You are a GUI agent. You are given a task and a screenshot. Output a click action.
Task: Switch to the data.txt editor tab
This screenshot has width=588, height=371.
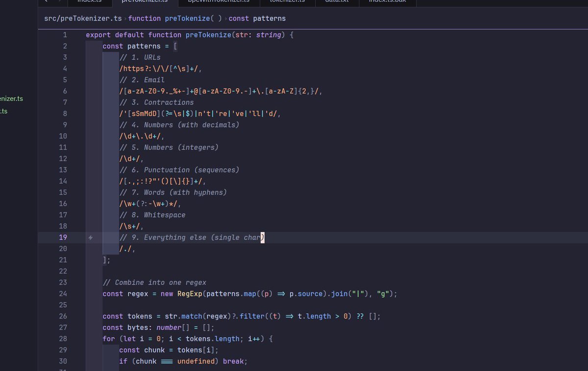[x=338, y=2]
